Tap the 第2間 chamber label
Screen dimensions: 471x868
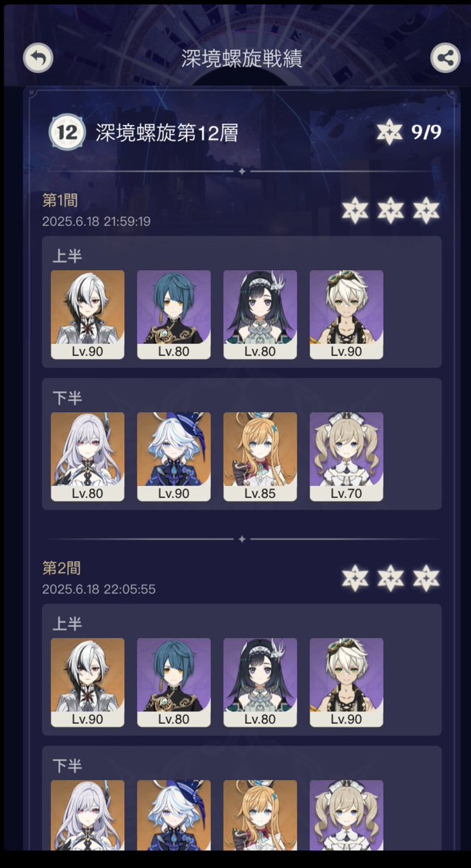[x=62, y=568]
